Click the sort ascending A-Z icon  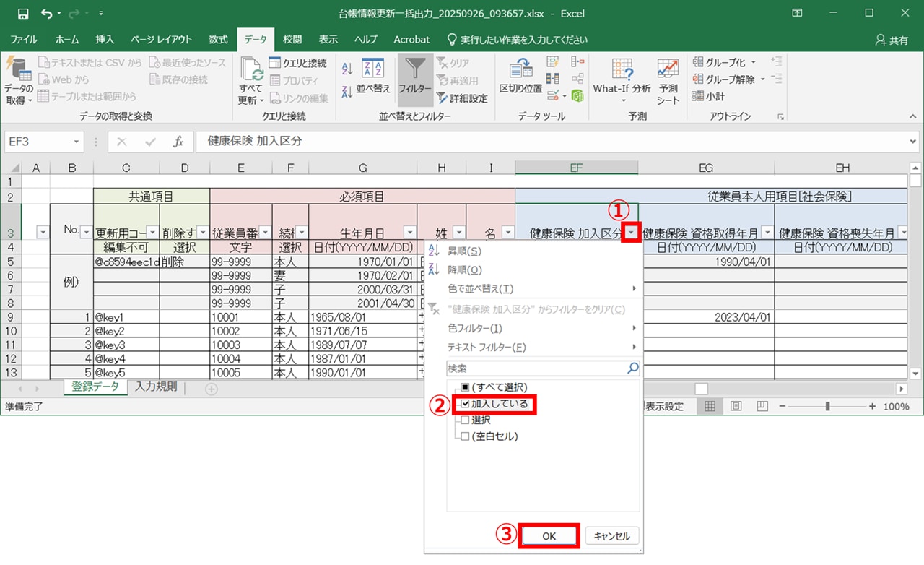(x=347, y=69)
